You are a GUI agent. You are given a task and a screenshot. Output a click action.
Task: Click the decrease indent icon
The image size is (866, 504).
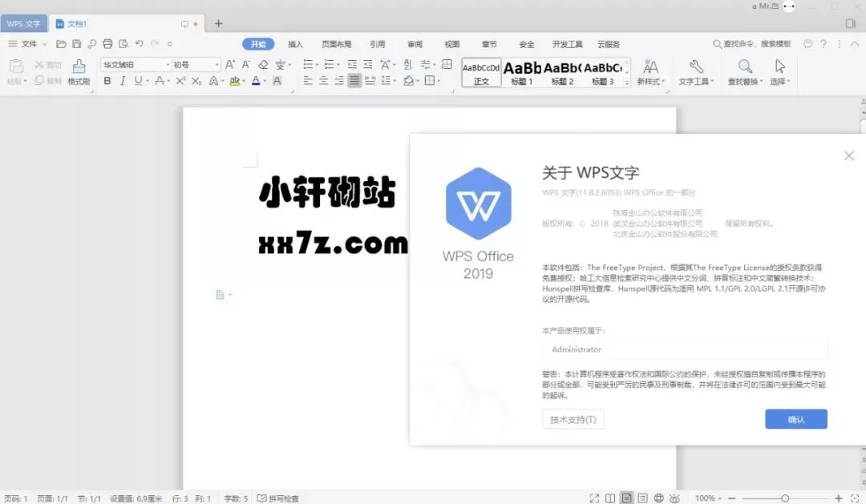(352, 65)
